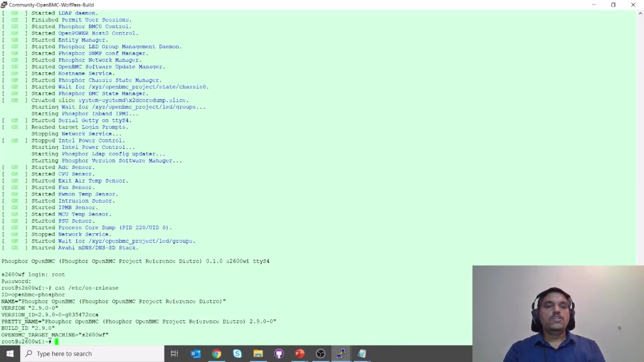Click the Skype icon in taskbar

click(x=237, y=354)
